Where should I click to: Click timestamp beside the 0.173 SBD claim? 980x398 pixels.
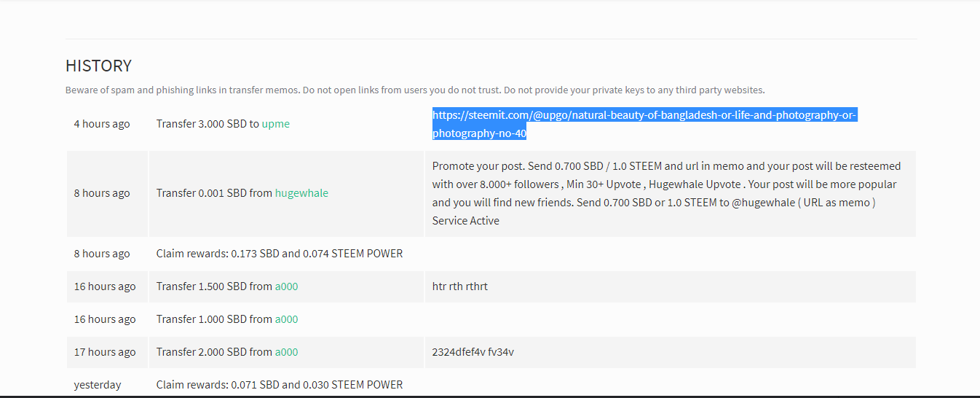[x=102, y=254]
